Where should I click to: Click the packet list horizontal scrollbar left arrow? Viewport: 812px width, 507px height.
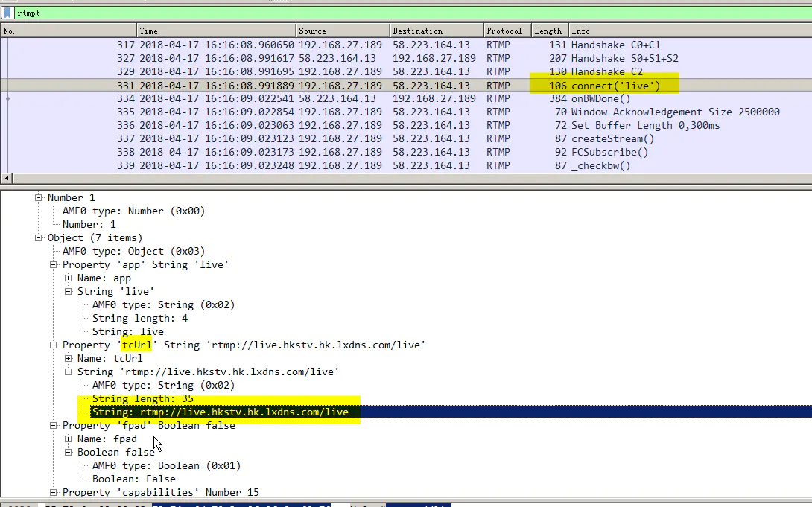7,179
